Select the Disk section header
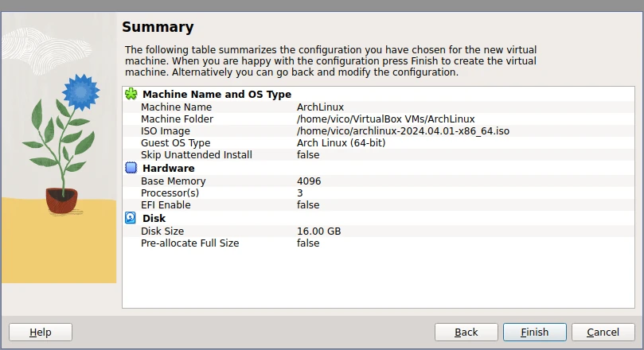 coord(154,218)
